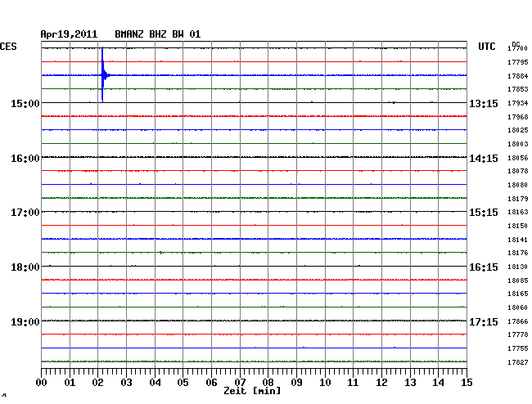The width and height of the screenshot is (532, 404).
Task: Click the "01" minute axis label
Action: pos(70,383)
